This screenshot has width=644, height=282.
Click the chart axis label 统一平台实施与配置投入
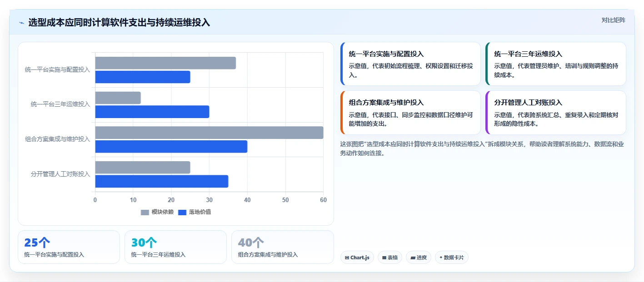(57, 69)
